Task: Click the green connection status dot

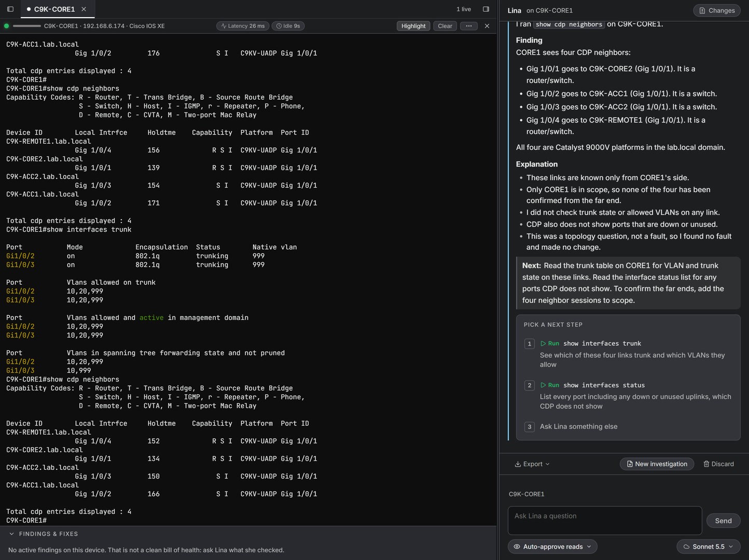Action: (x=6, y=26)
